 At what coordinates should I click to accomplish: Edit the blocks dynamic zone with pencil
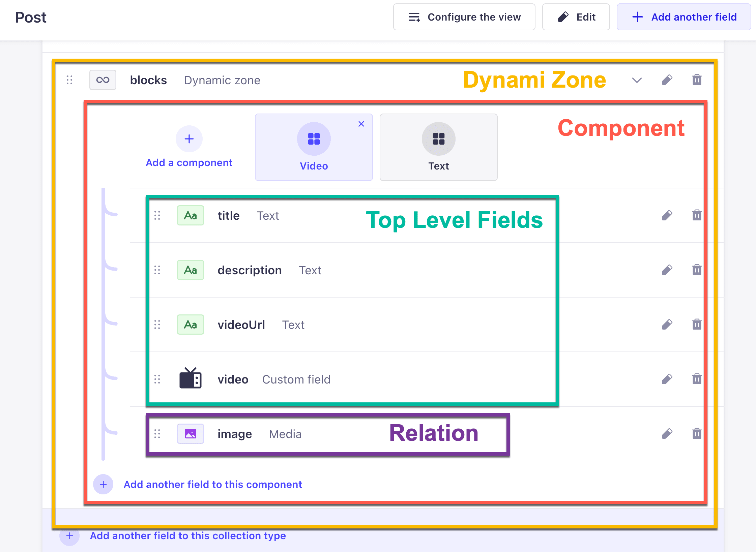coord(667,80)
